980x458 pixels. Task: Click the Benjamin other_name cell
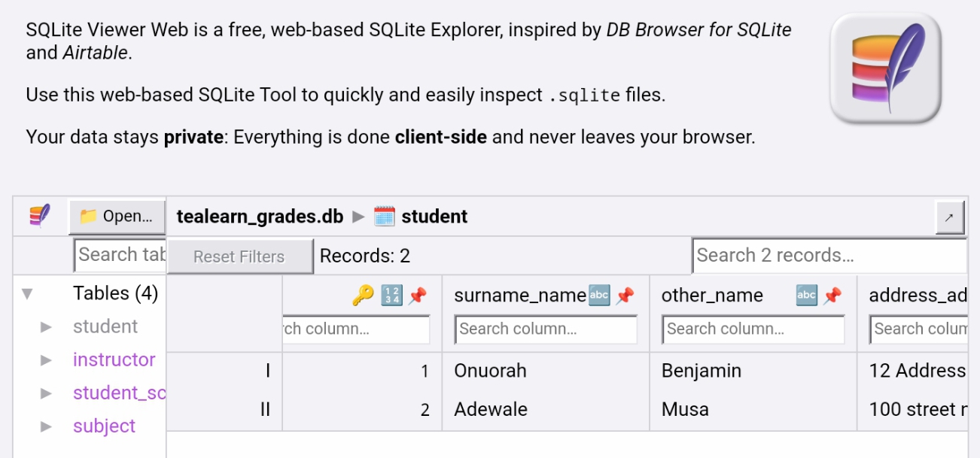click(x=753, y=371)
